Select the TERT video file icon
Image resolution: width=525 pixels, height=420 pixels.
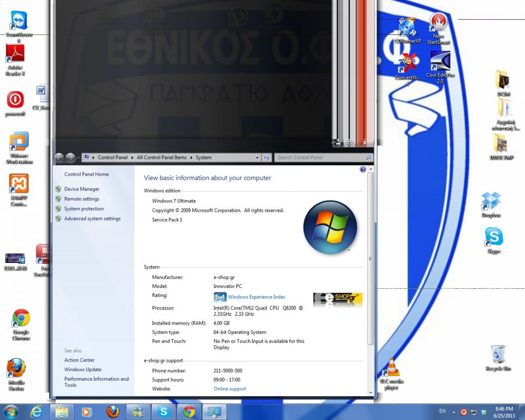coord(15,262)
